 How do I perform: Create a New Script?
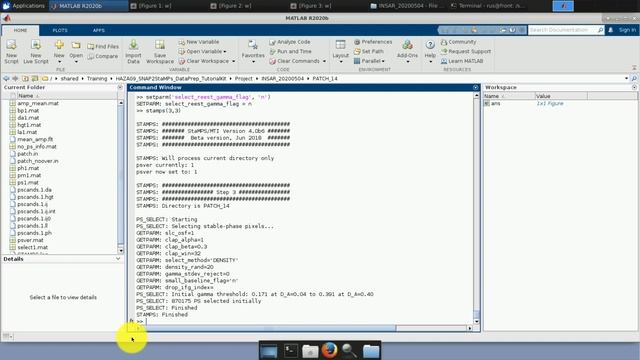click(11, 52)
